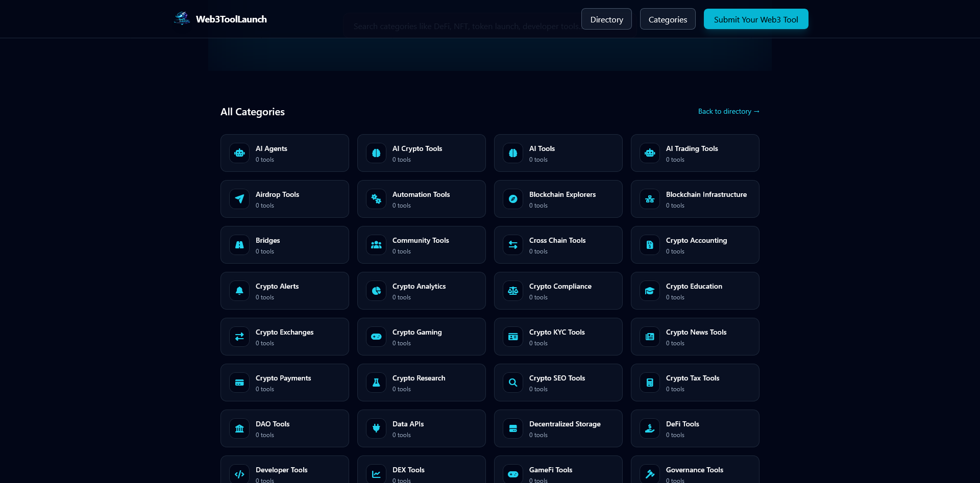The width and height of the screenshot is (980, 483).
Task: Click '0 tools' under Crypto News Tools
Action: [x=675, y=343]
